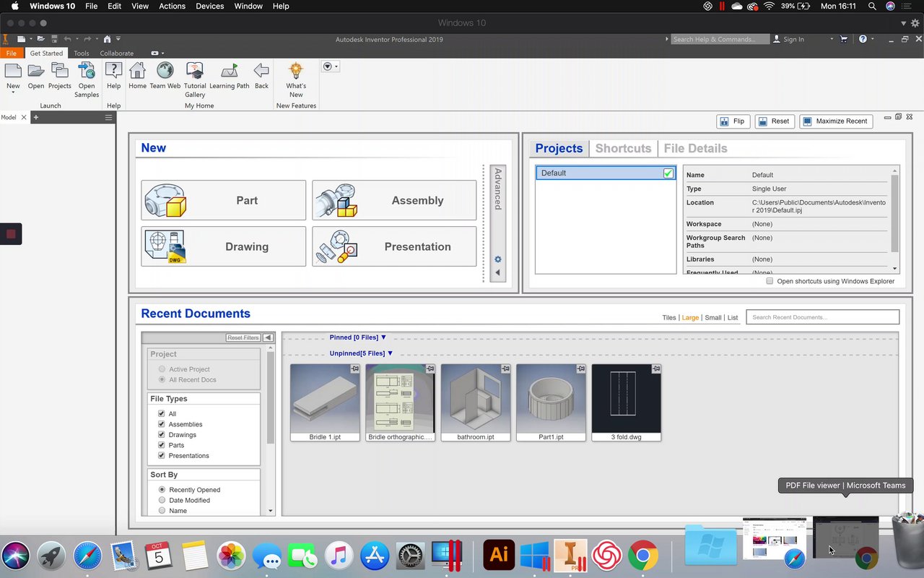The width and height of the screenshot is (924, 578).
Task: Select the Date Modified sort option
Action: point(162,500)
